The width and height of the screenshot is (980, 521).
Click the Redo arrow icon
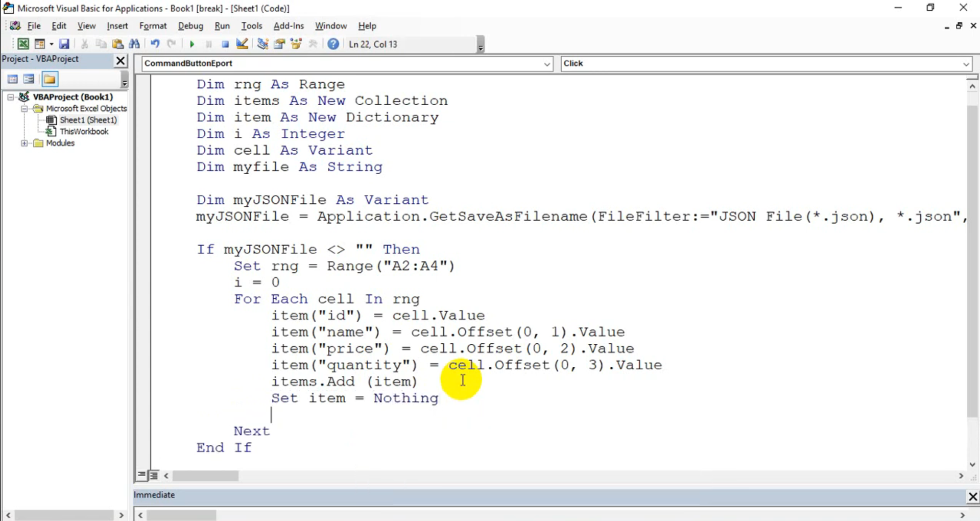click(172, 44)
